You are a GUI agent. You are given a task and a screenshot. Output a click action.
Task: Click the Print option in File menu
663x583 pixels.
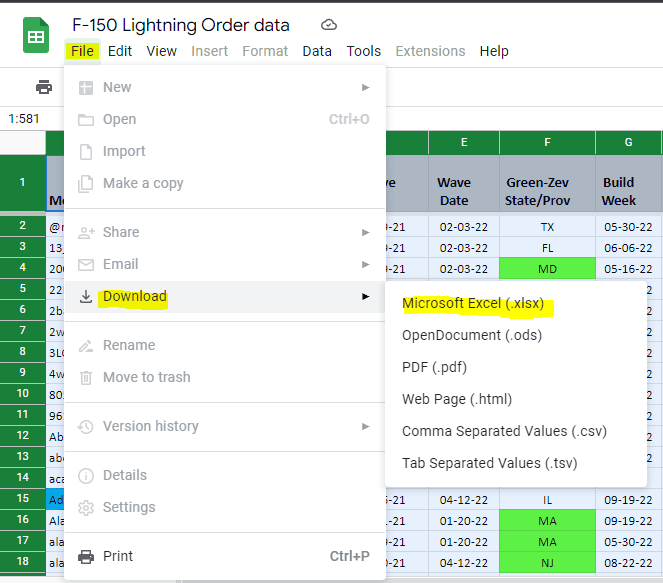tap(118, 556)
